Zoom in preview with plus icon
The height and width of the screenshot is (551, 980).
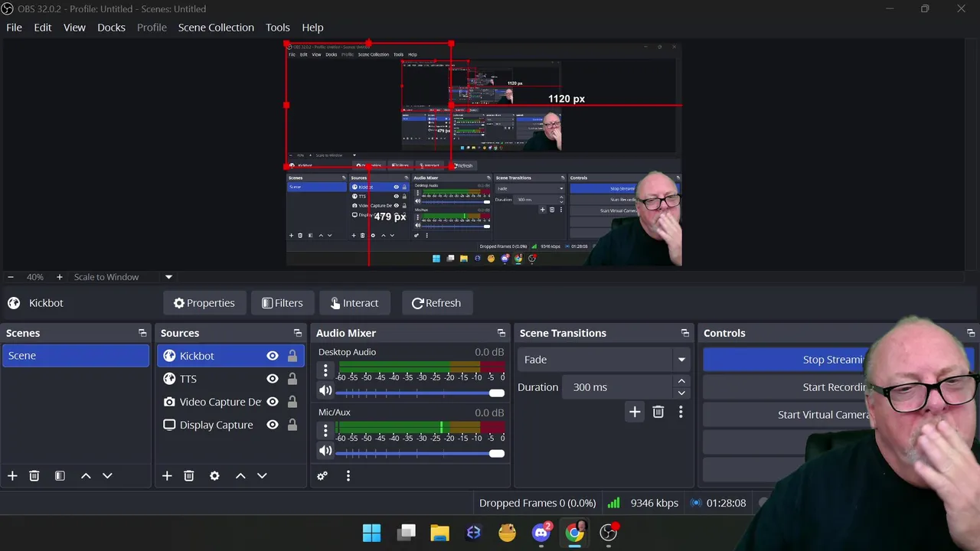pos(59,277)
